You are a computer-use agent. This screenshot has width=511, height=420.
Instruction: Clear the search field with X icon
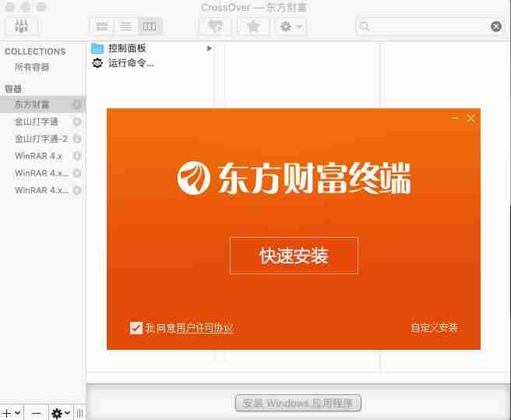(x=496, y=26)
